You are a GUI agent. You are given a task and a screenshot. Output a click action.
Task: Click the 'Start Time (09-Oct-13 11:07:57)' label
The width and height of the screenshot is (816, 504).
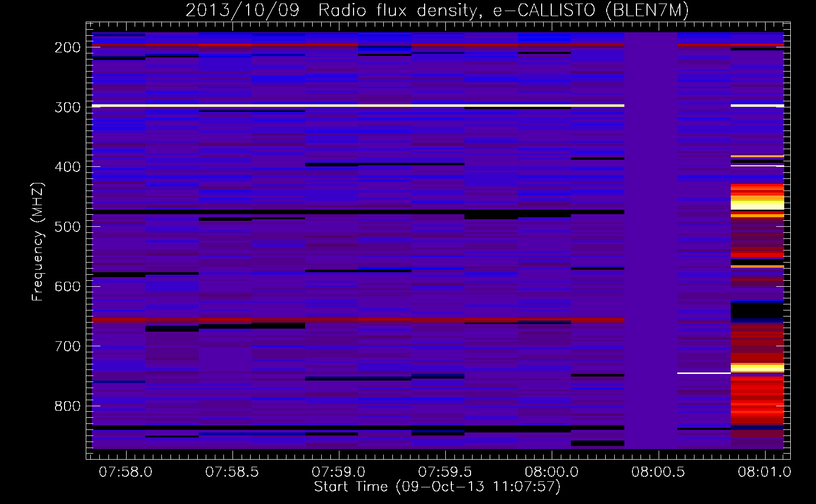437,487
